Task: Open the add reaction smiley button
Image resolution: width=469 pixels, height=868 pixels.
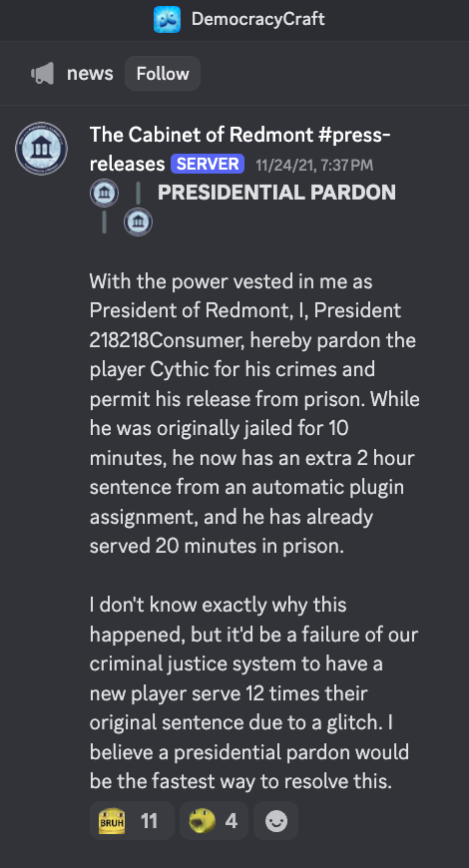Action: click(x=275, y=820)
